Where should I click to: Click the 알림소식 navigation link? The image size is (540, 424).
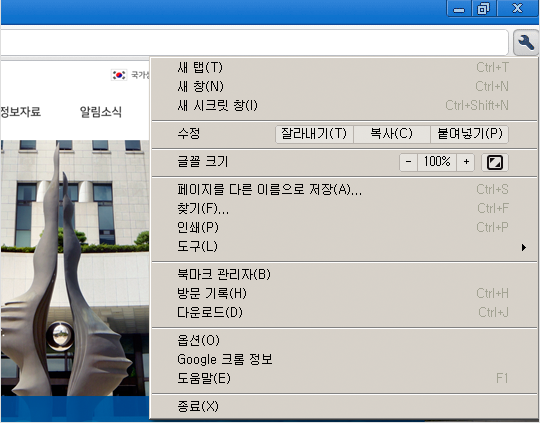101,112
